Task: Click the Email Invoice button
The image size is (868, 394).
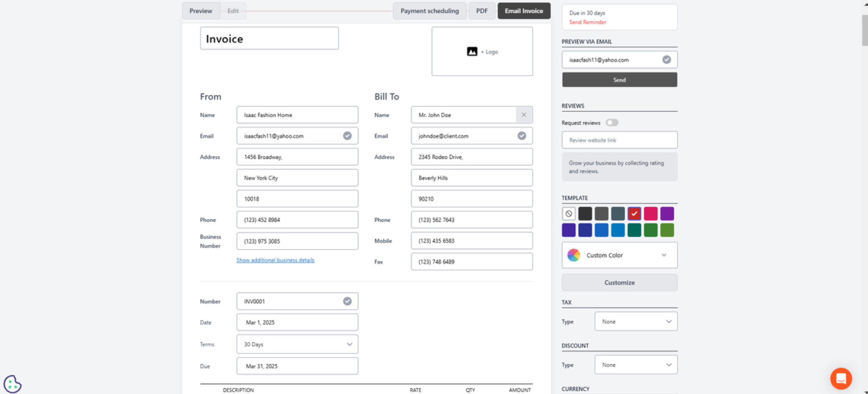Action: [x=524, y=11]
